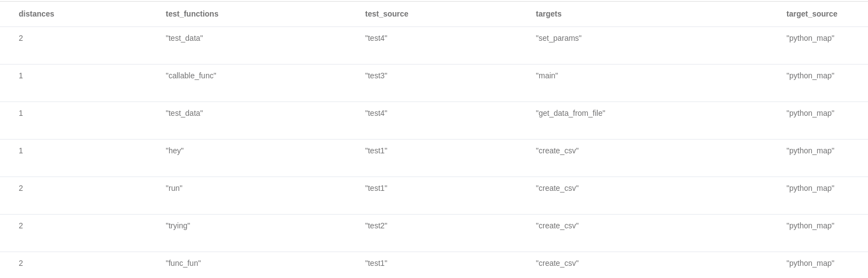Screen dimensions: 868x278
Task: Click the "main" targets cell
Action: point(546,76)
